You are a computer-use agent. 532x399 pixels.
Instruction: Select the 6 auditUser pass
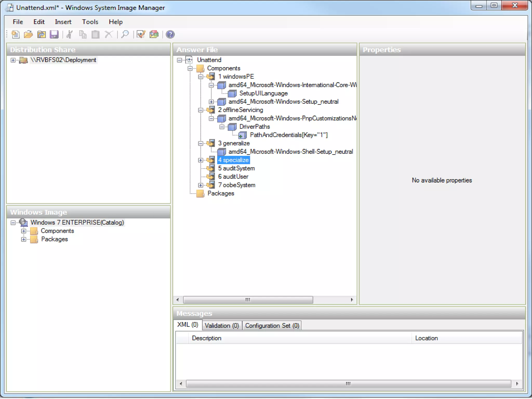click(x=233, y=177)
